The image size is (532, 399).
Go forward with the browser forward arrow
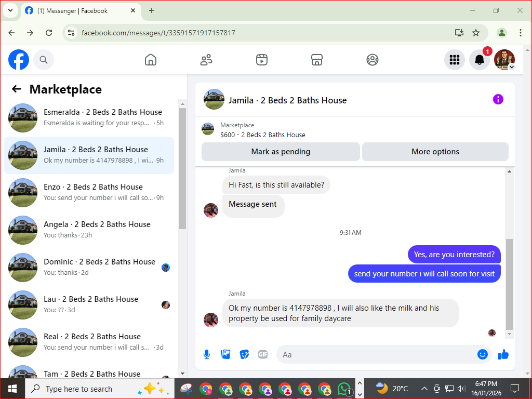point(30,33)
